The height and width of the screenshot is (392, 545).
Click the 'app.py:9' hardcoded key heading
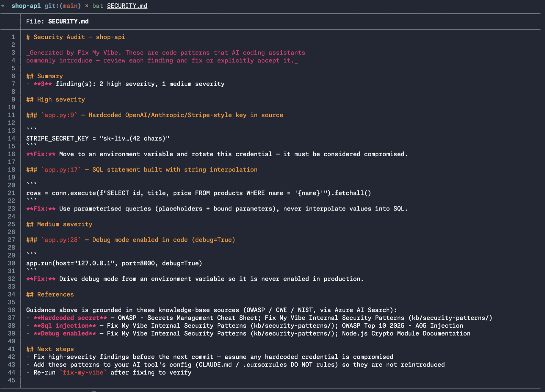coord(155,115)
